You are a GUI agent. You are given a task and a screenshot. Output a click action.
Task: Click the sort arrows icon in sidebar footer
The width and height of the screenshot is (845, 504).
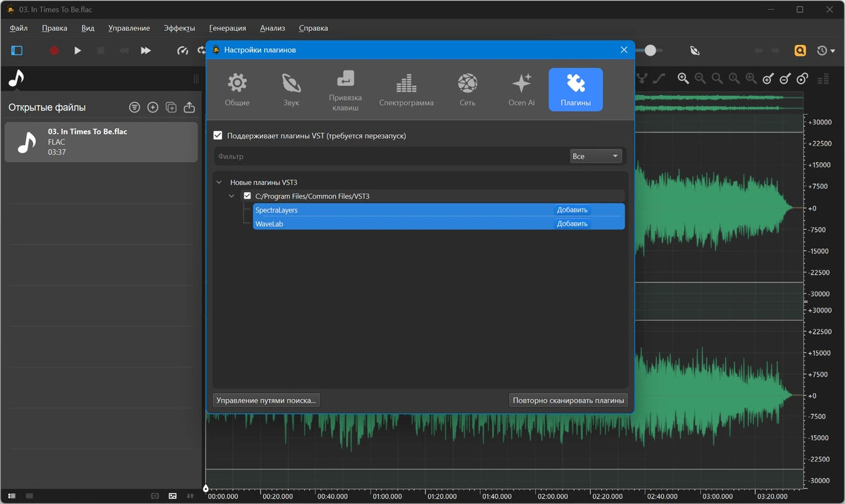tap(190, 496)
